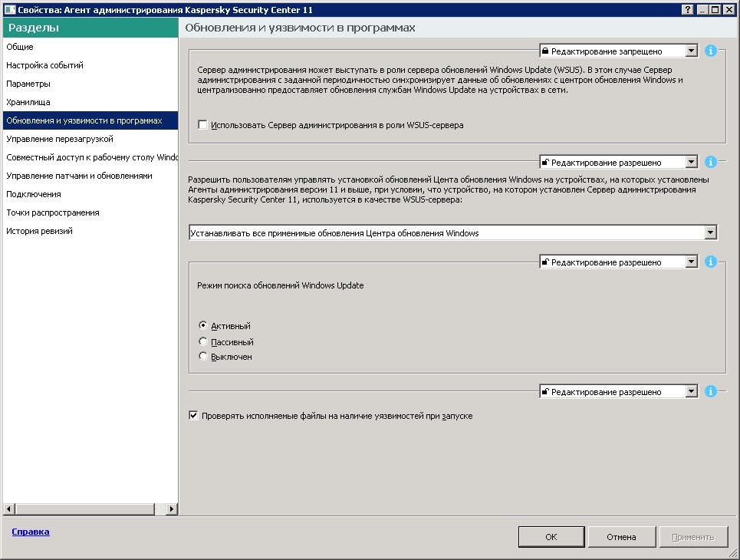Open Совместный доступ к рабочему столу section
The image size is (740, 560).
click(90, 157)
